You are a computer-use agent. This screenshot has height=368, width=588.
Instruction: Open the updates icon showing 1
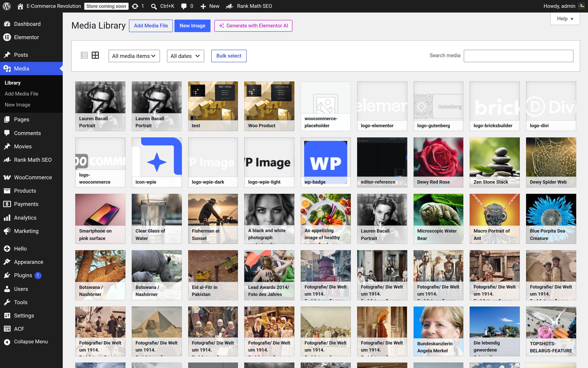coord(135,6)
